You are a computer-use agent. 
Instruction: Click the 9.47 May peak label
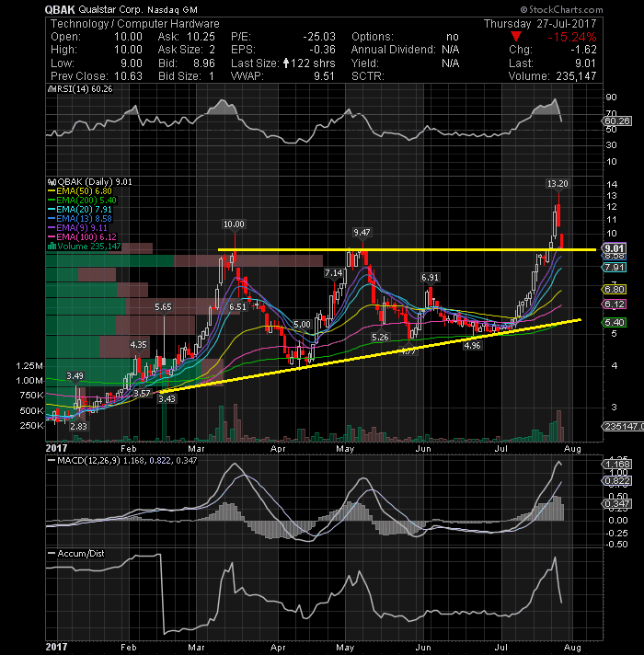click(362, 232)
